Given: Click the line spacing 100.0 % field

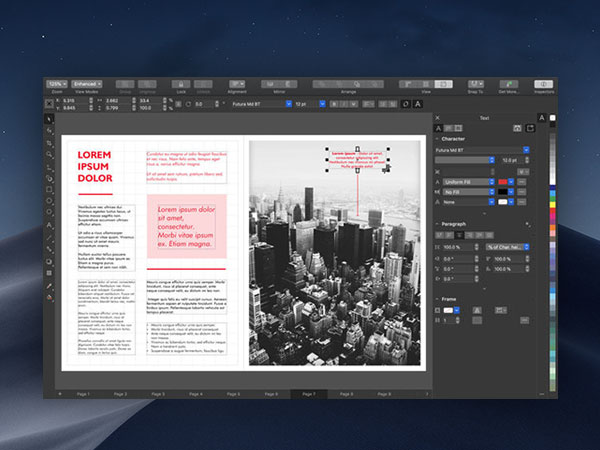Looking at the screenshot, I should point(457,247).
